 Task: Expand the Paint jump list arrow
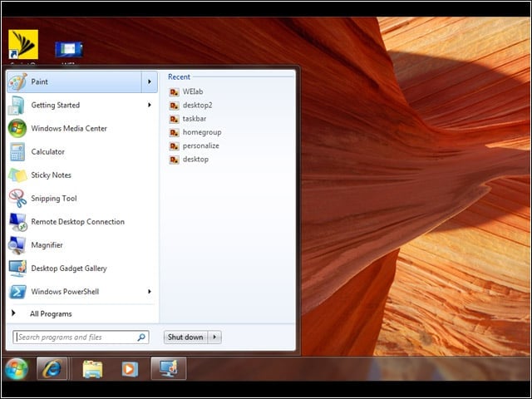150,81
